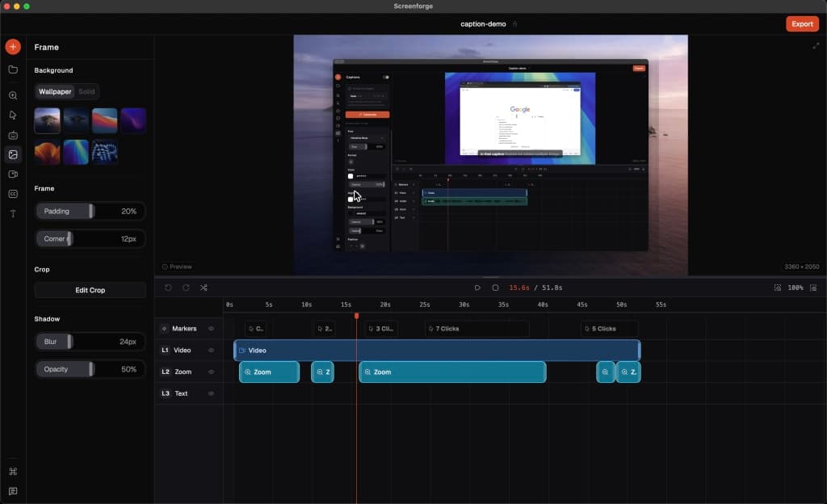Adjust the shadow Blur slider

pos(90,342)
